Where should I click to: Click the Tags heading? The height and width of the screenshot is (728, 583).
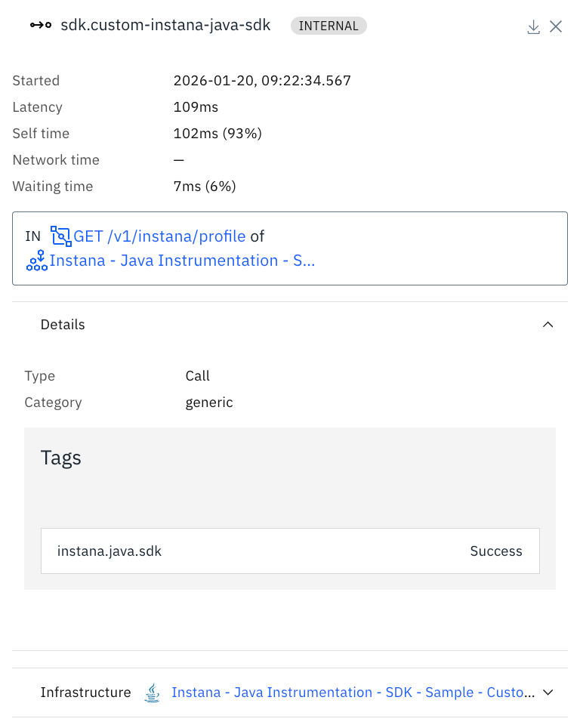[x=61, y=458]
